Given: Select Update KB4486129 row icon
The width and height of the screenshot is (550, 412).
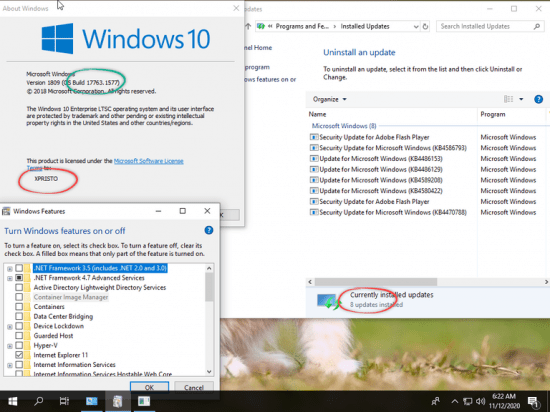Looking at the screenshot, I should tap(314, 169).
